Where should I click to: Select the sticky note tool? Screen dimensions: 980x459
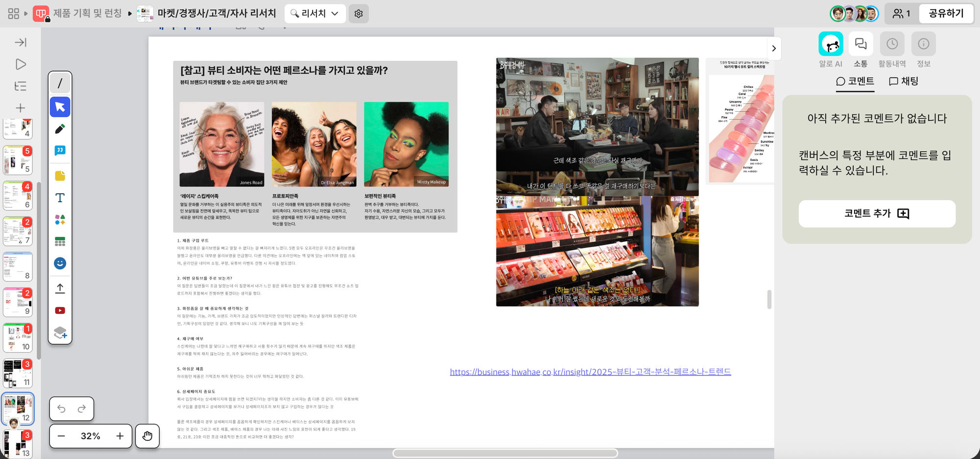coord(60,176)
